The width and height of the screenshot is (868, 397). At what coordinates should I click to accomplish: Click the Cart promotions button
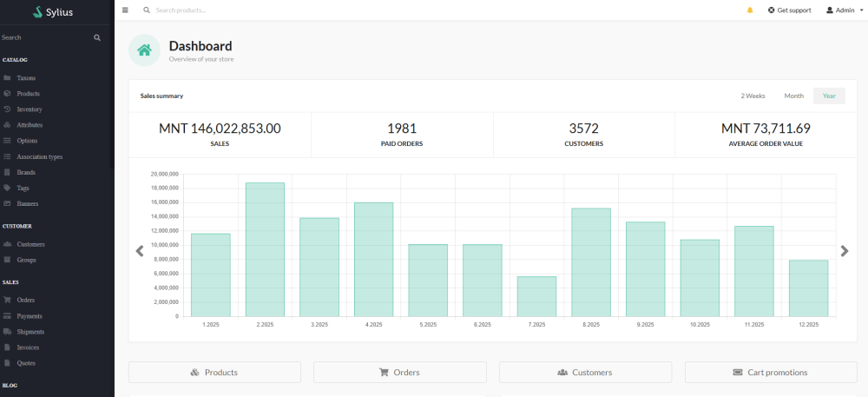771,372
